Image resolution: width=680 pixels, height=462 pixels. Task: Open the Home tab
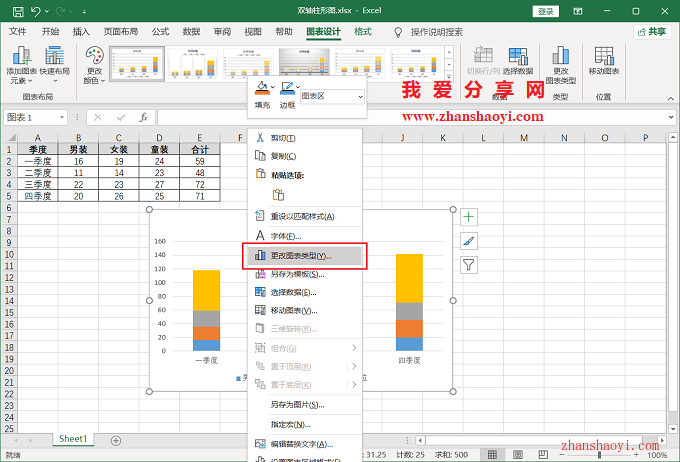pyautogui.click(x=50, y=32)
